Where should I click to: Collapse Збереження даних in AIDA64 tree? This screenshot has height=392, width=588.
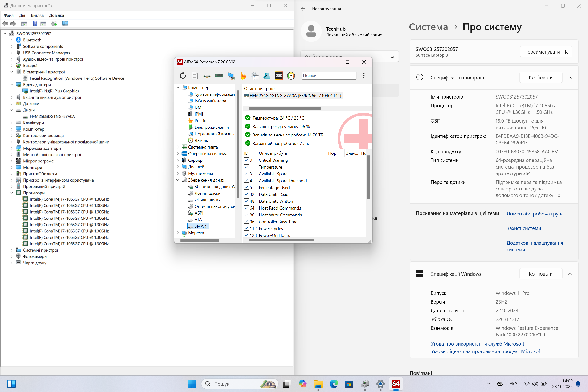(x=178, y=180)
